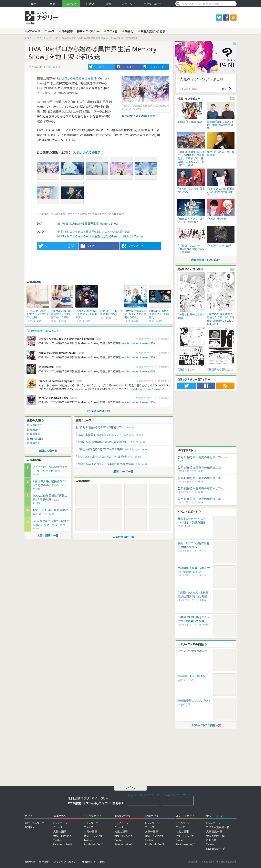Image resolution: width=261 pixels, height=868 pixels.
Task: Open アニメ化 in the navigation menu
Action: pos(111,31)
